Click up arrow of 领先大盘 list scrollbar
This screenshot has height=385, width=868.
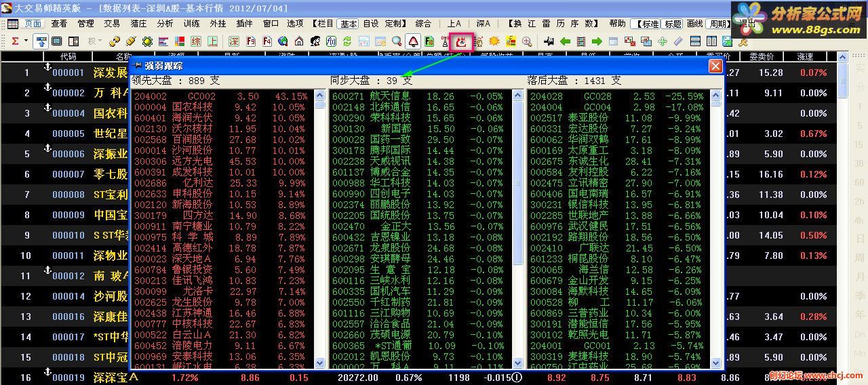(x=320, y=96)
